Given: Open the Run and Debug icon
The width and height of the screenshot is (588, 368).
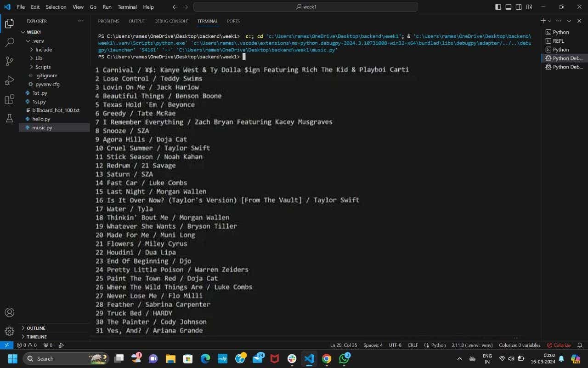Looking at the screenshot, I should (x=9, y=80).
